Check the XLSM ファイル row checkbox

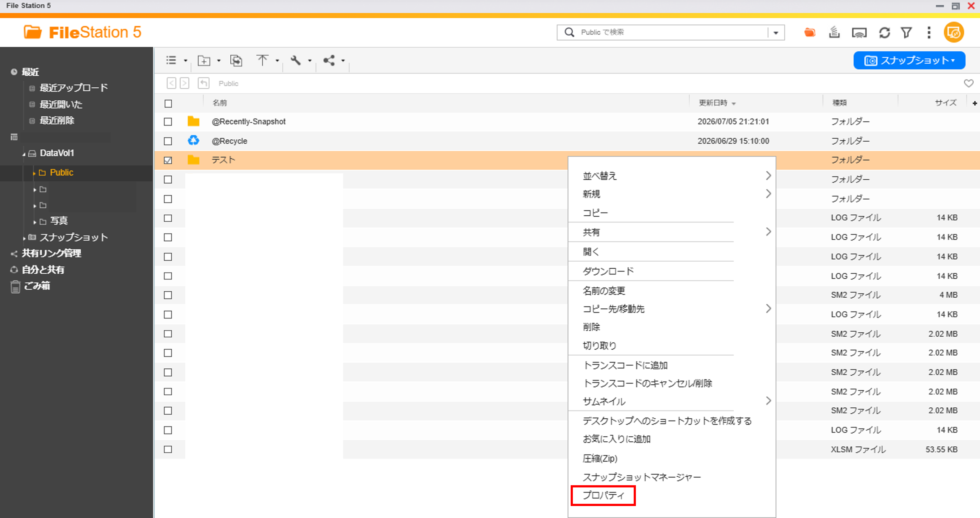(x=168, y=450)
